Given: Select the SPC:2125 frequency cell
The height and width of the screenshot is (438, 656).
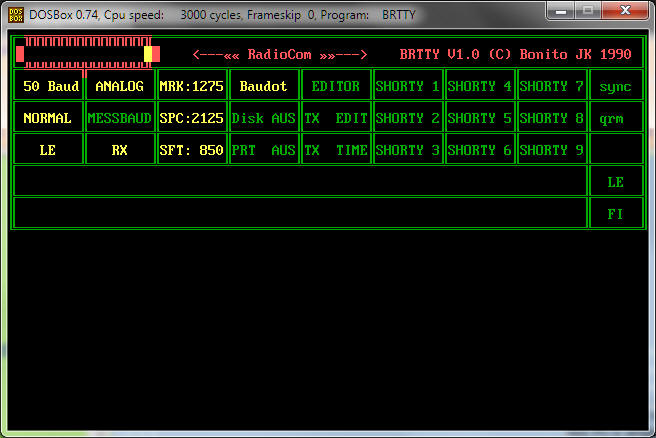Looking at the screenshot, I should [192, 118].
